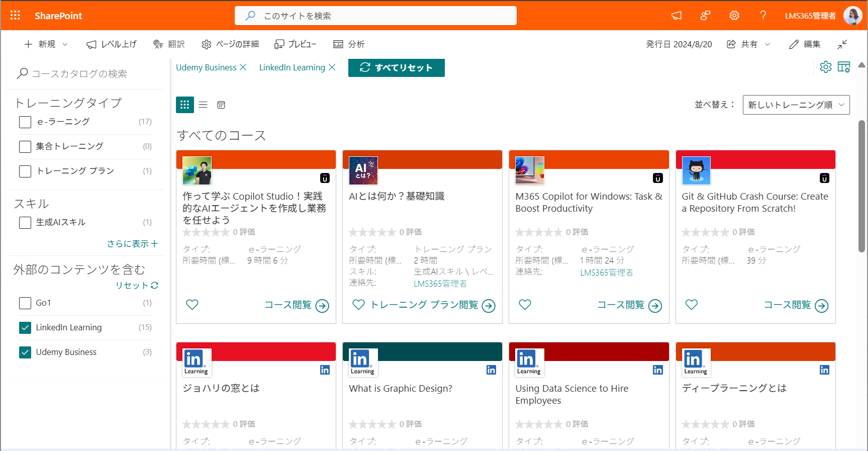Viewport: 868px width, 451px height.
Task: Open the AIとは course thumbnail
Action: (363, 170)
